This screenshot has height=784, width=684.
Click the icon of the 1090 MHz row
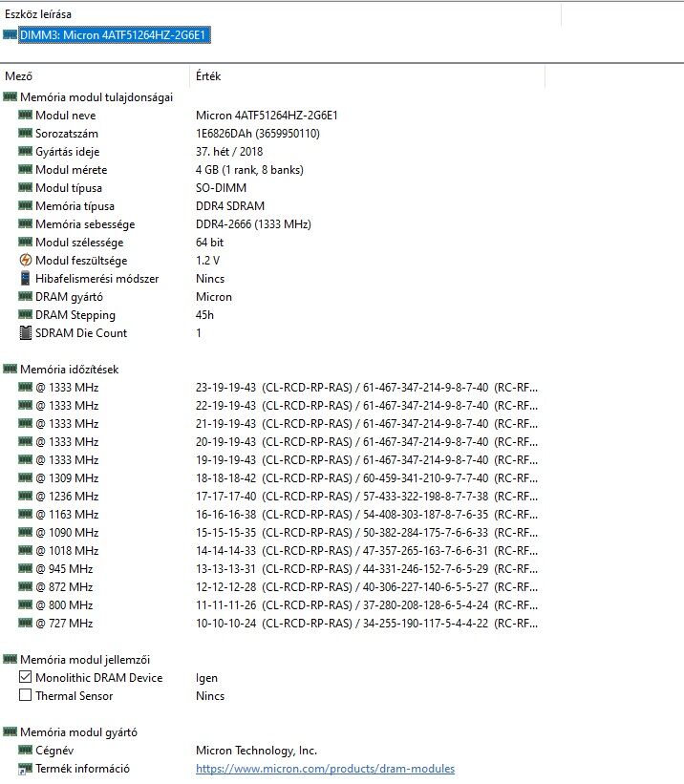(26, 533)
